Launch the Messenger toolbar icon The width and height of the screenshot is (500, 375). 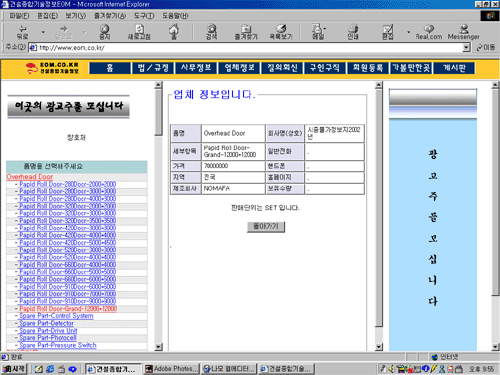tap(464, 32)
